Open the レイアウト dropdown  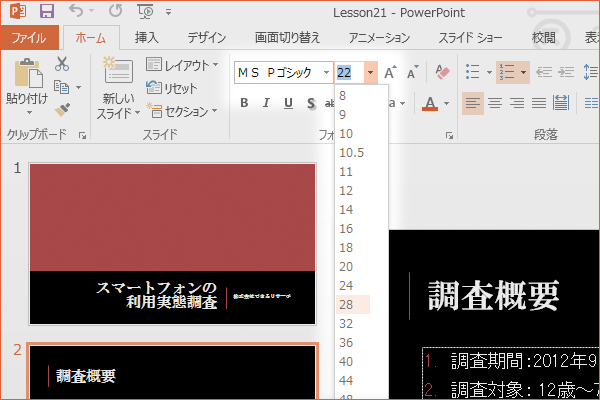(182, 65)
